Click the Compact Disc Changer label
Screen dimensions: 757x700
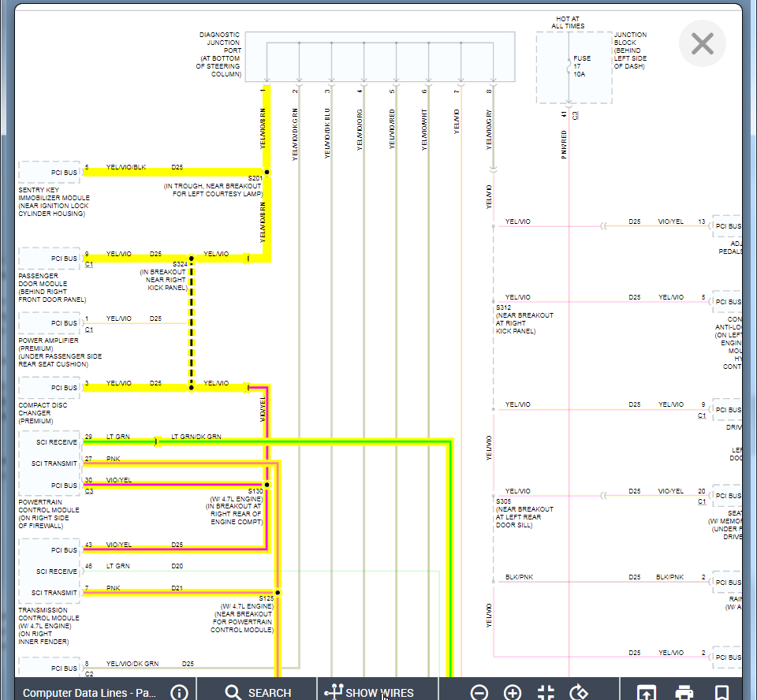(43, 413)
